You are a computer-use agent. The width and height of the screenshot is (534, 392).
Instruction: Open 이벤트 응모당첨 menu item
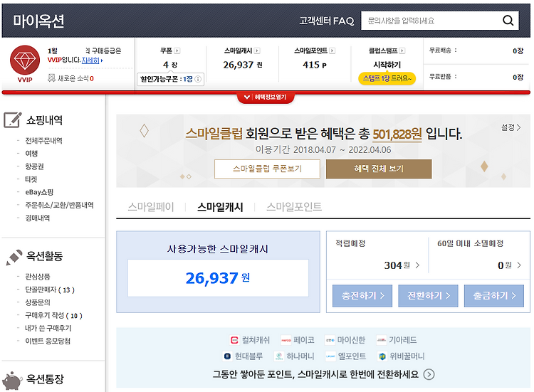click(48, 341)
